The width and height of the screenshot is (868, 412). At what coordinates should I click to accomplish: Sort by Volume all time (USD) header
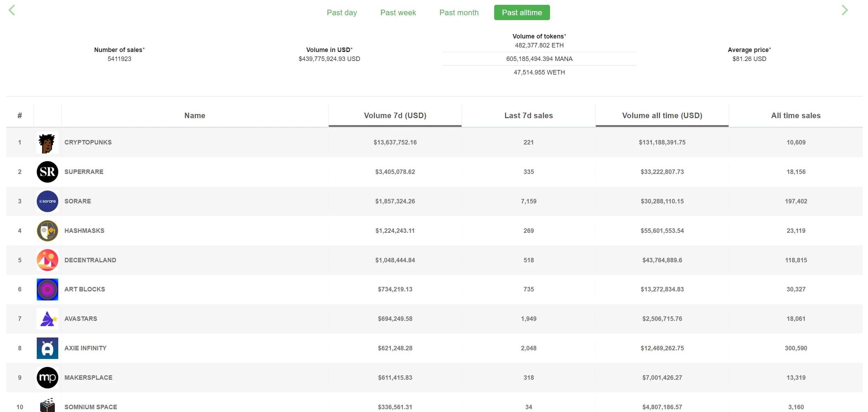coord(662,116)
